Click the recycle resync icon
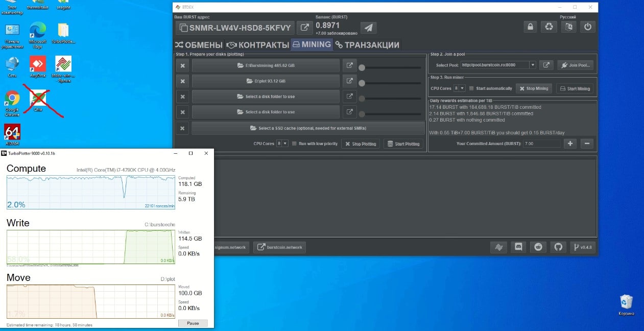 pyautogui.click(x=549, y=27)
